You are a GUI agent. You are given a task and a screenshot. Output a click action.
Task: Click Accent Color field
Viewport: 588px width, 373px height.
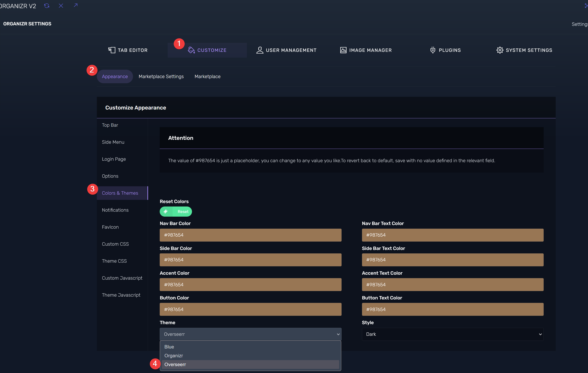(251, 285)
